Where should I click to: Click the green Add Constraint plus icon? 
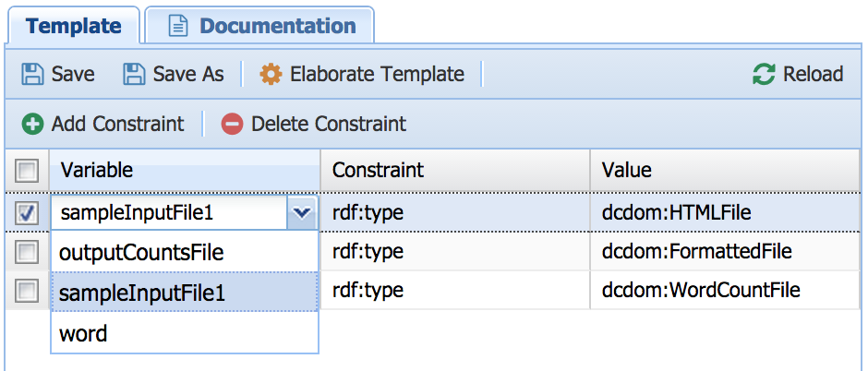[32, 124]
